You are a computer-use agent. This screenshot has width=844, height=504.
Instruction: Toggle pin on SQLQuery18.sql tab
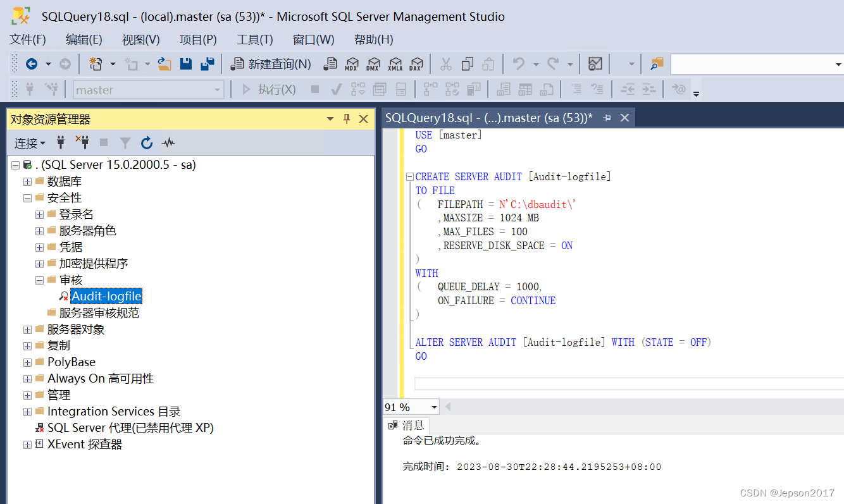pos(607,118)
